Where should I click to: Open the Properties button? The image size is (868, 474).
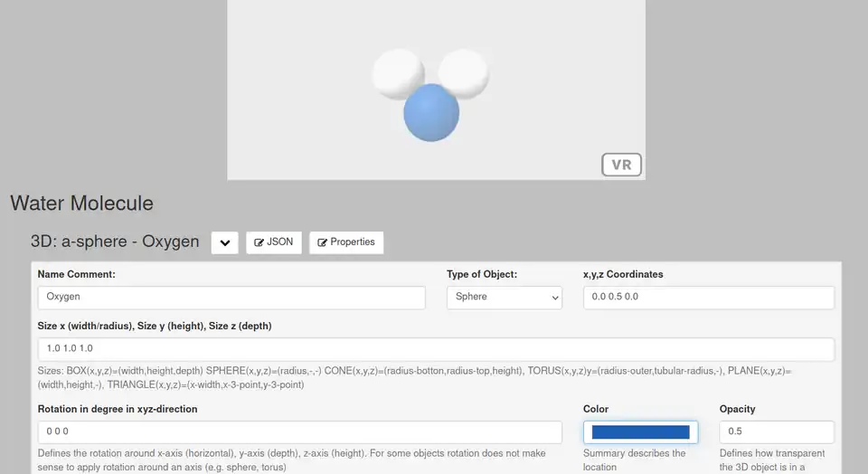point(346,242)
